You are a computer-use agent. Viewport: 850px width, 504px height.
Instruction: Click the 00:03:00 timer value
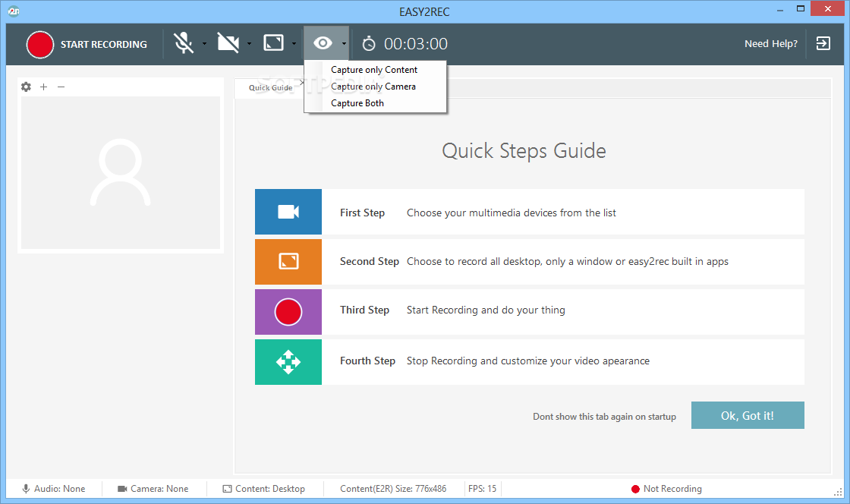pyautogui.click(x=416, y=44)
